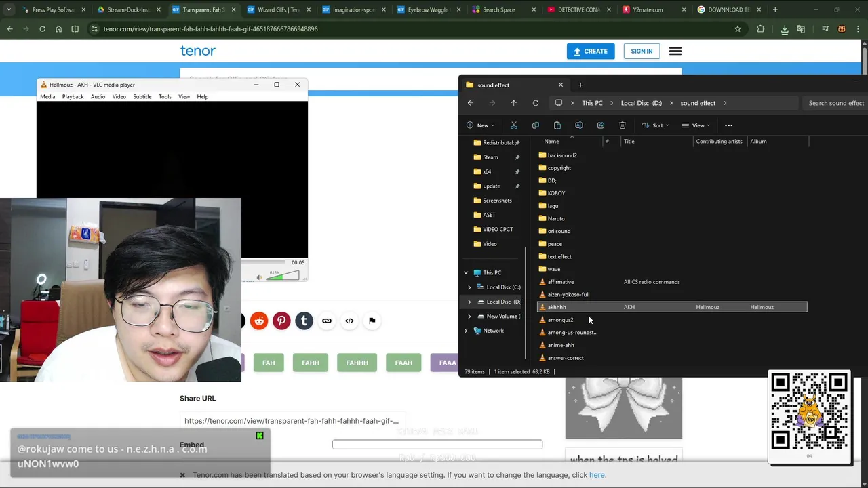Open the VLC Playback menu
This screenshot has width=868, height=488.
(73, 97)
